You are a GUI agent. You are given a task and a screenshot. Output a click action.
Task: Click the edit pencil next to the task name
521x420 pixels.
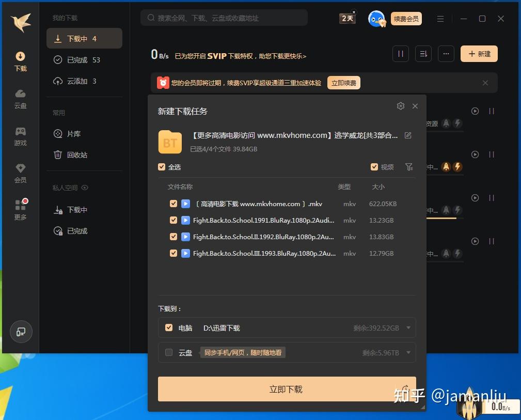click(408, 135)
